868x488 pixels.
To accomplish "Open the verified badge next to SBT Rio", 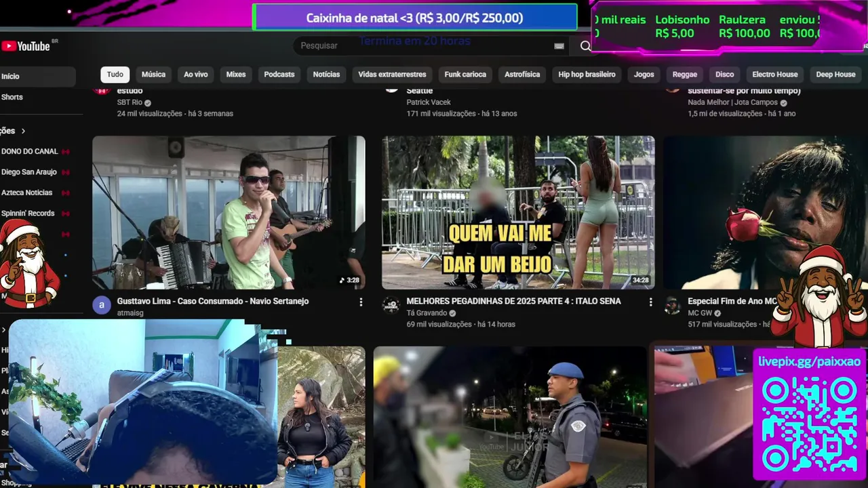I will point(148,103).
